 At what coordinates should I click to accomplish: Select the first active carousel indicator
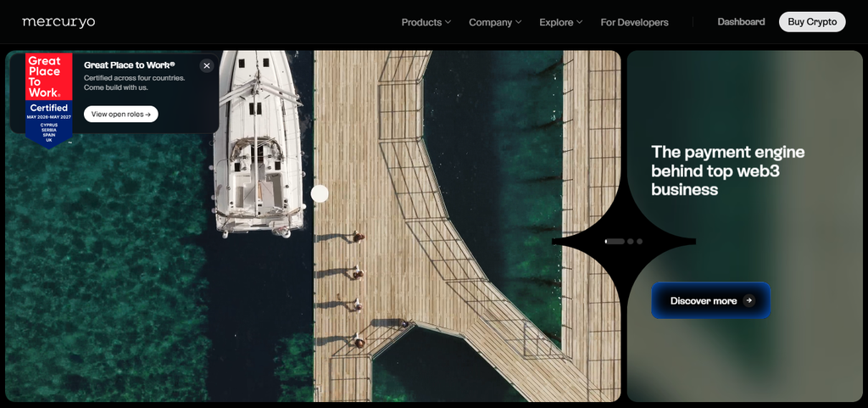[x=615, y=242]
